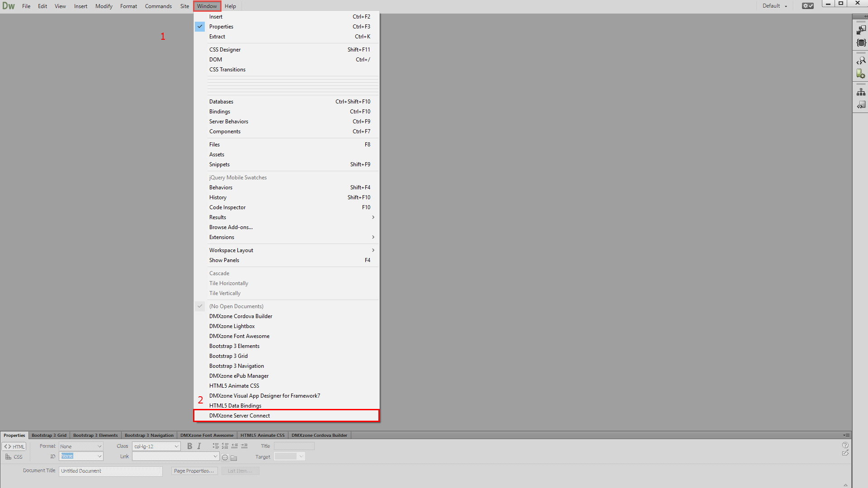Open the Target dropdown in Properties
Viewport: 868px width, 488px height.
289,457
